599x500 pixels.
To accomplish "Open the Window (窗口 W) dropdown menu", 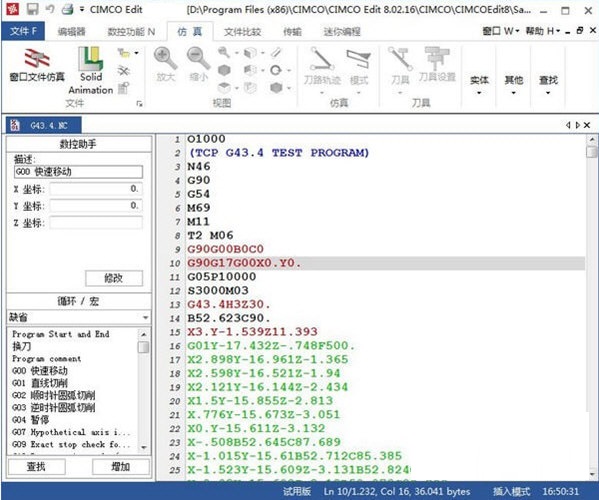I will coord(501,31).
